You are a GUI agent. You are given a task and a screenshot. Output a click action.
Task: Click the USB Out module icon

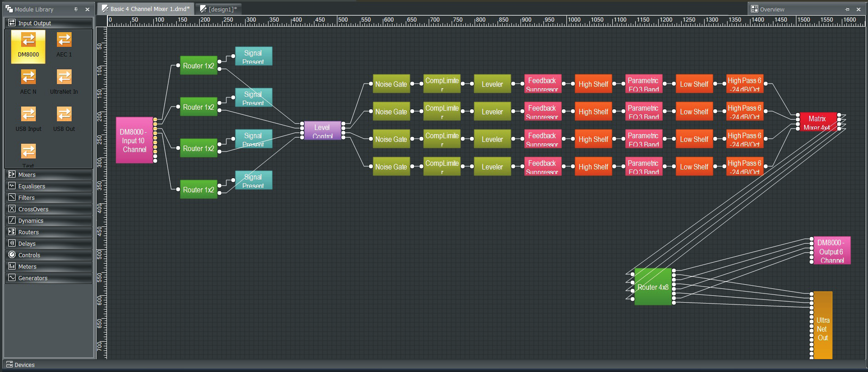tap(64, 114)
